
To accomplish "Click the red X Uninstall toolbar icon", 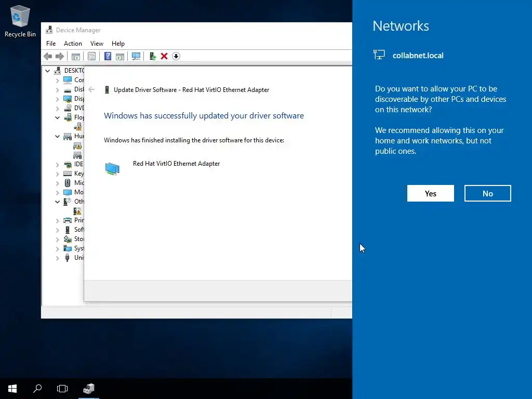I will [164, 56].
